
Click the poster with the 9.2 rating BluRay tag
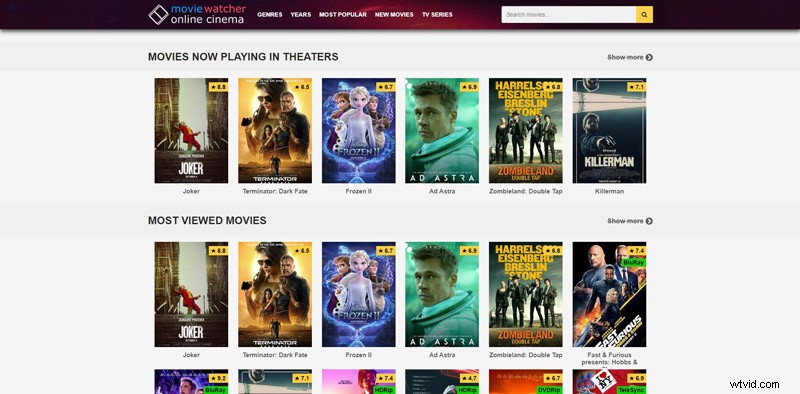pyautogui.click(x=191, y=382)
